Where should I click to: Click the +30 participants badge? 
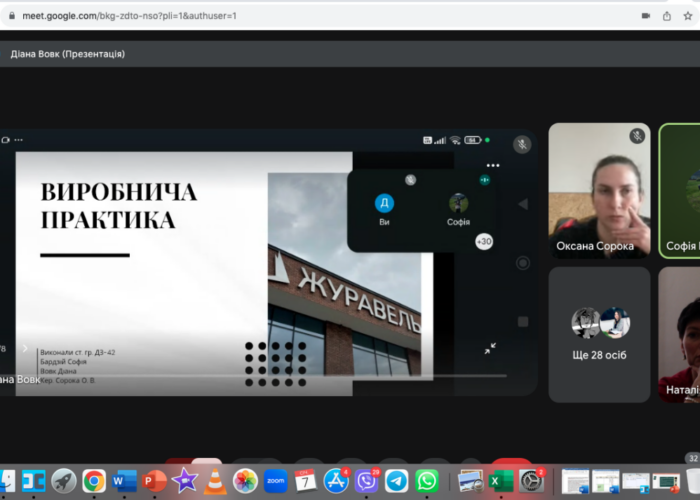(x=484, y=241)
